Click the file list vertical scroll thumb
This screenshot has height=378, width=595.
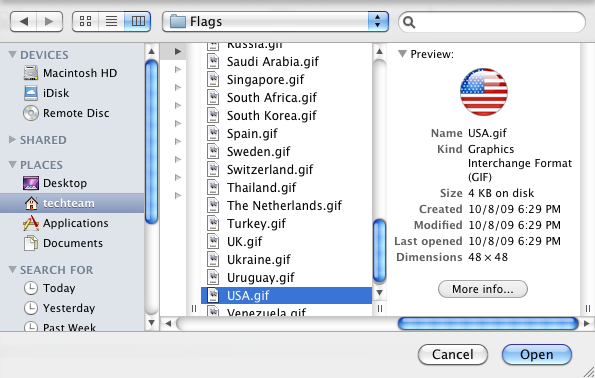(379, 251)
